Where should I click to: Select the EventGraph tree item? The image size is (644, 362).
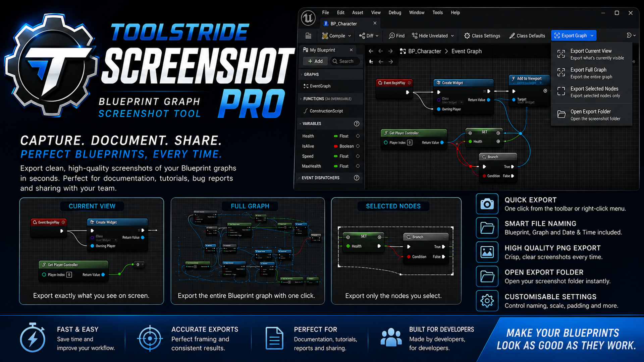tap(317, 86)
